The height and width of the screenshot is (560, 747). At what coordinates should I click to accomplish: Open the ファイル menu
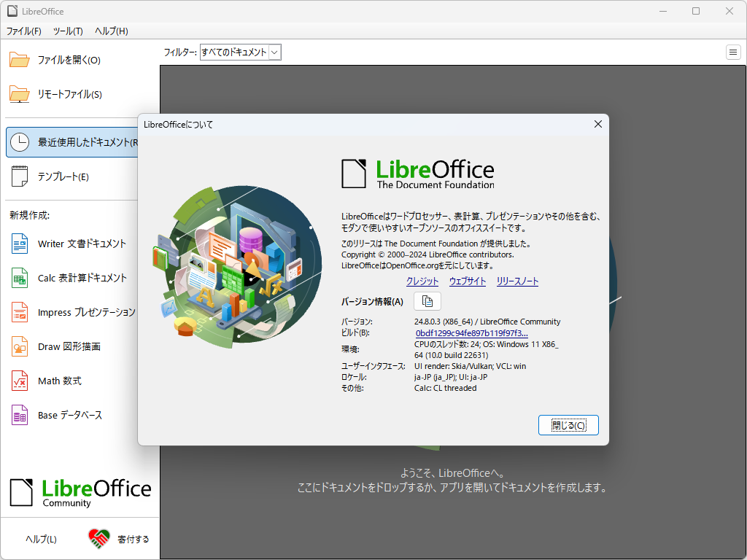23,31
